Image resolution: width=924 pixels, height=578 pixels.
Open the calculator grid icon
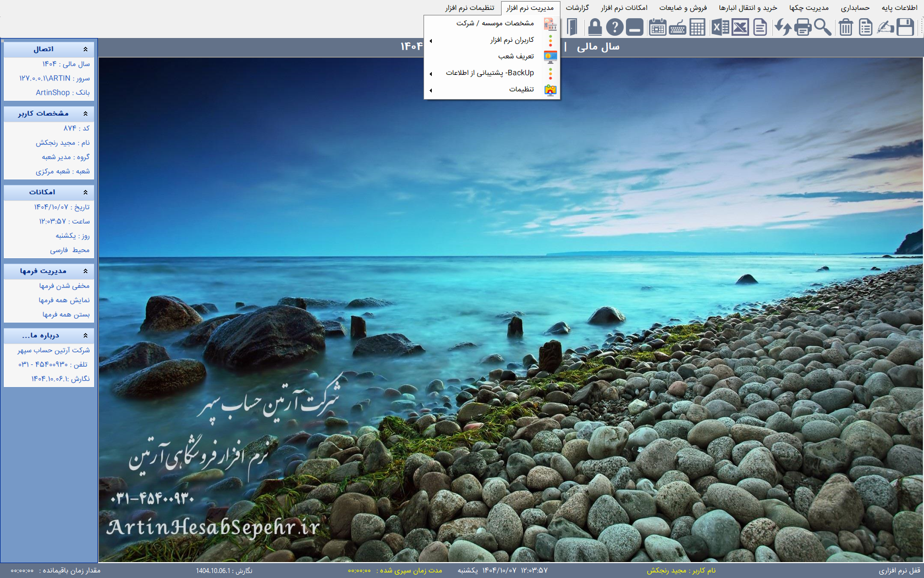tap(697, 27)
